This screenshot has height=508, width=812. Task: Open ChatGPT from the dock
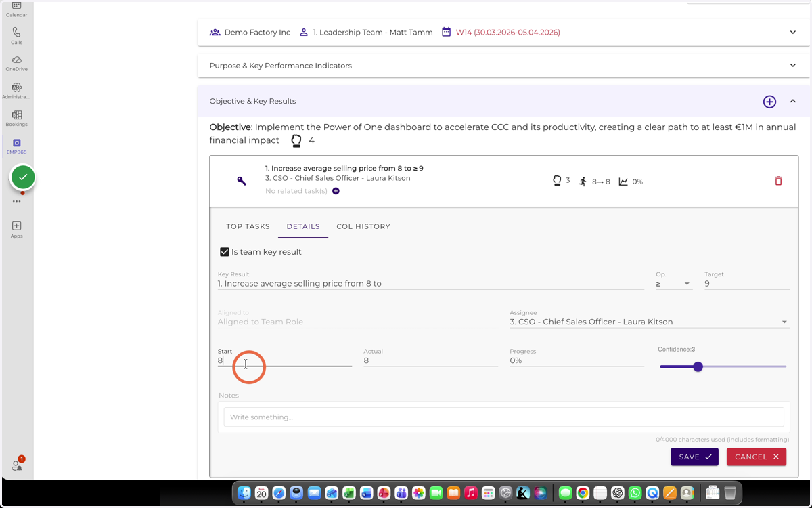point(617,493)
